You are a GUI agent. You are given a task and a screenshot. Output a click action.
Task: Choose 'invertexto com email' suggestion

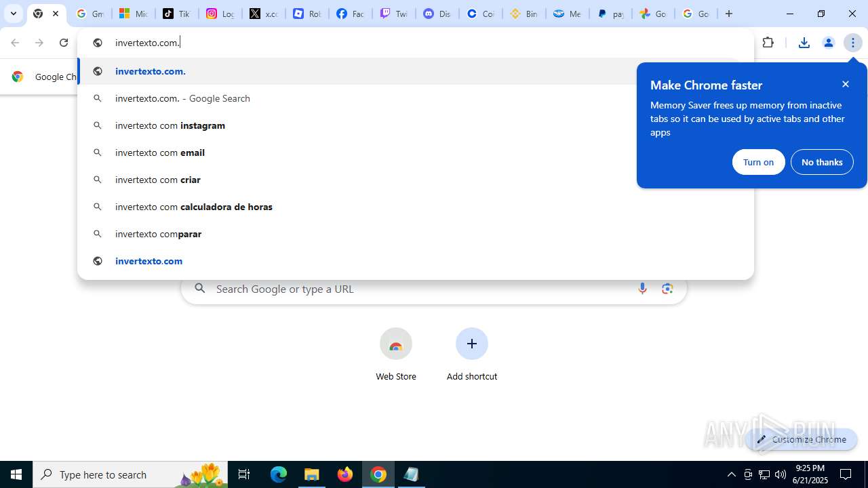click(x=416, y=152)
